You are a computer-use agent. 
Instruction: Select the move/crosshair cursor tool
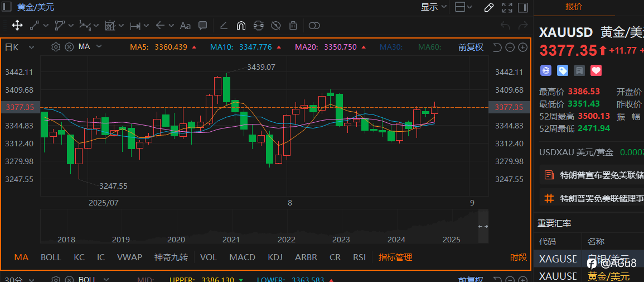(x=17, y=26)
